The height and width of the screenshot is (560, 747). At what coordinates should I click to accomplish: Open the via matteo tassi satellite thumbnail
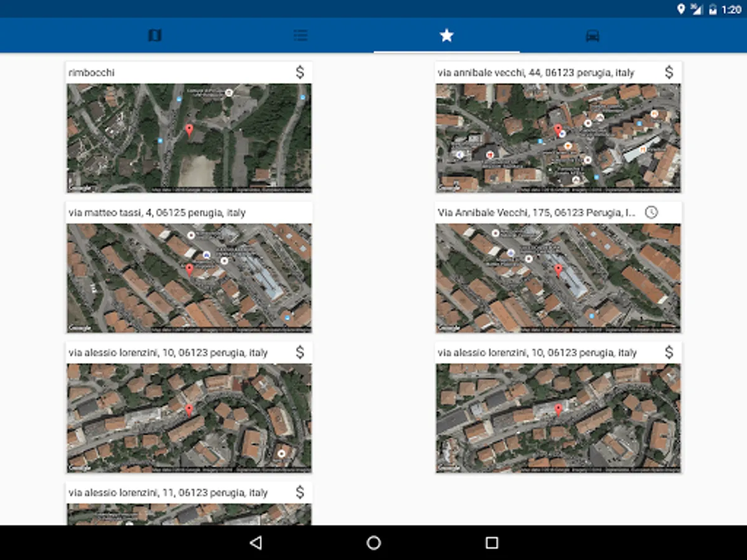(x=189, y=278)
